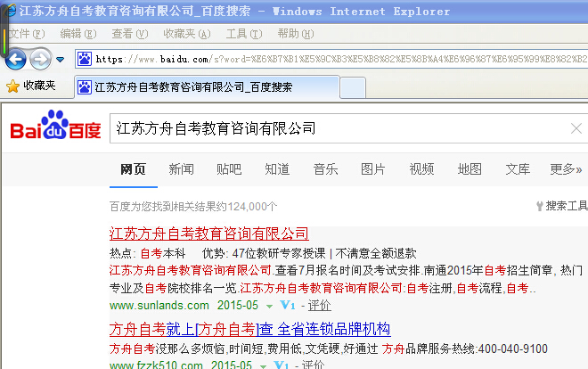
Task: Click the V1 badge on fzzk510 result
Action: (x=282, y=365)
